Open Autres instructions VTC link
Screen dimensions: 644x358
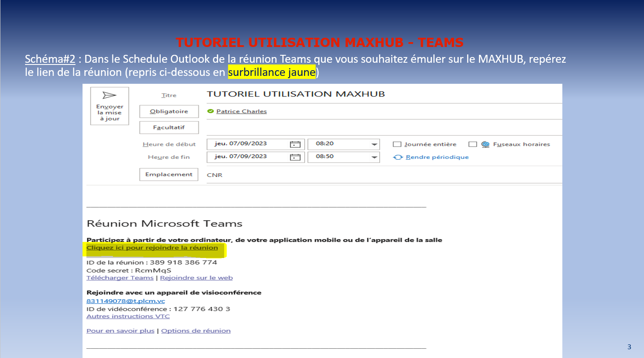point(128,316)
